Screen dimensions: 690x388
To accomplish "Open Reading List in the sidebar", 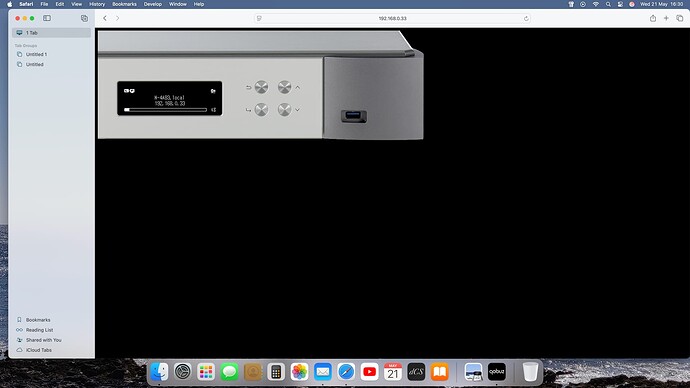I will pos(35,330).
